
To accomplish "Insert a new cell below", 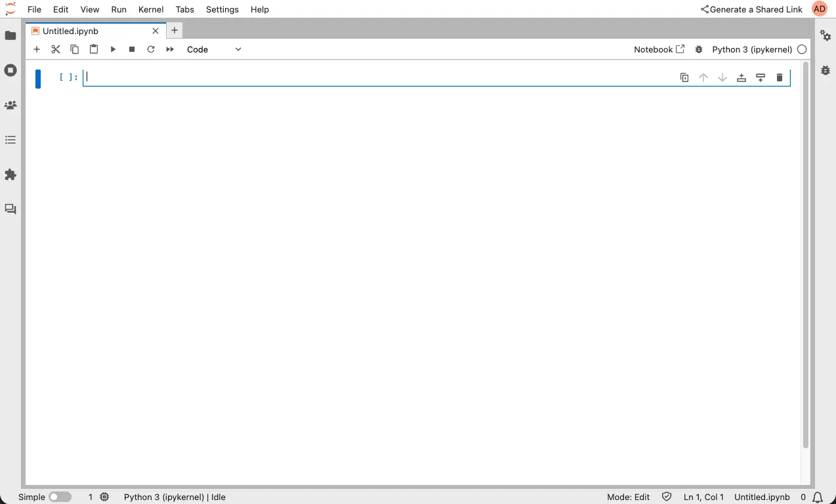I will click(37, 49).
